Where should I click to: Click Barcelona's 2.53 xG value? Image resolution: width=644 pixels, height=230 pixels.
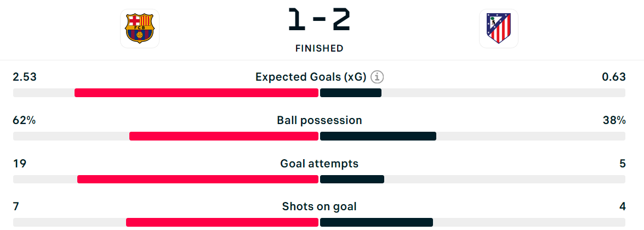pos(25,77)
